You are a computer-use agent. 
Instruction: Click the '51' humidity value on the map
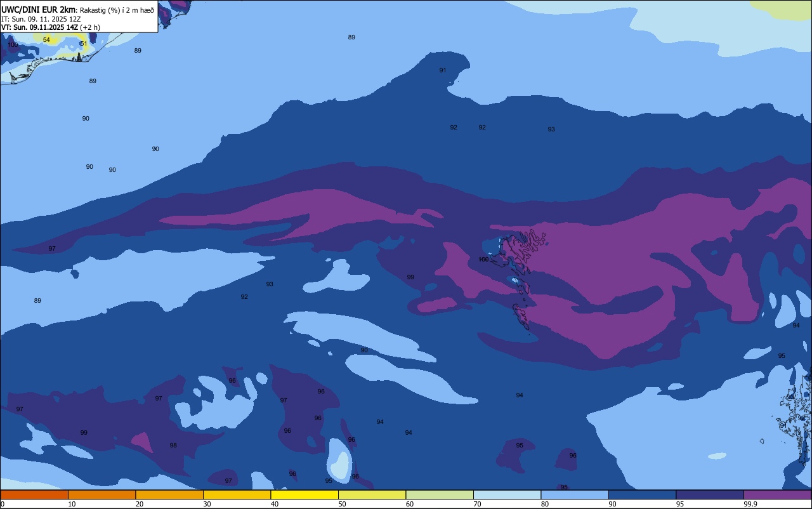(x=83, y=44)
